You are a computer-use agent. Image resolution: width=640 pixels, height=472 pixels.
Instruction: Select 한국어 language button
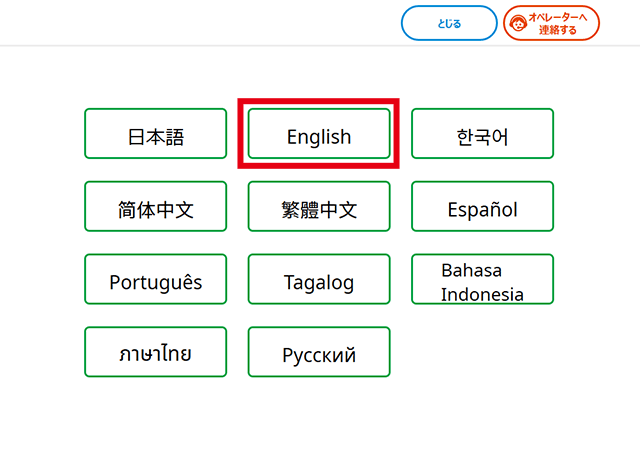tap(482, 134)
